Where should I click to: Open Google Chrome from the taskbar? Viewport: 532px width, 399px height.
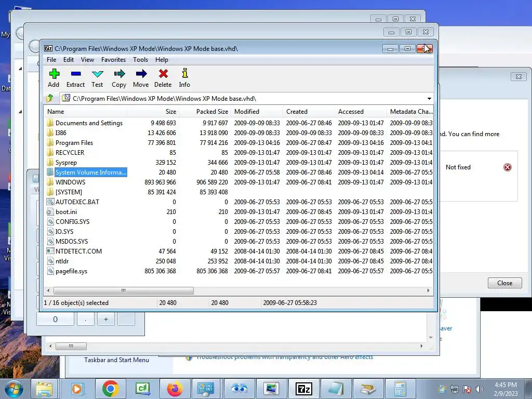click(x=111, y=389)
